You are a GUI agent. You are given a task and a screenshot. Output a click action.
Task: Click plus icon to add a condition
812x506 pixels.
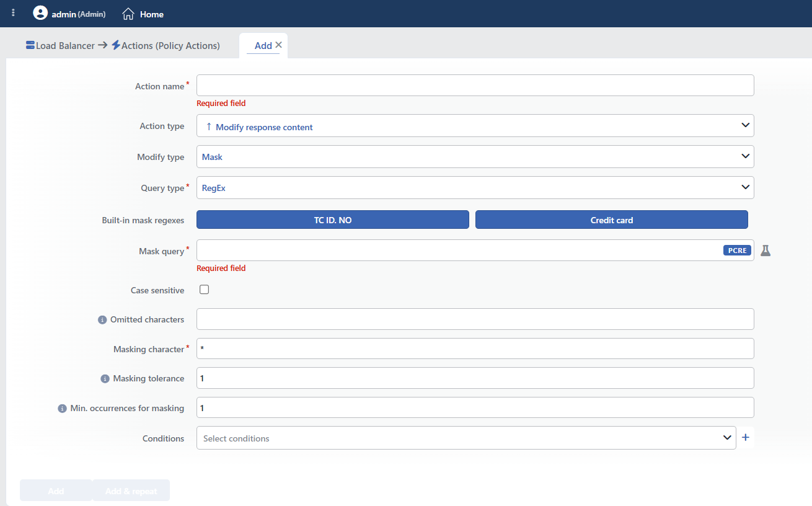[746, 438]
